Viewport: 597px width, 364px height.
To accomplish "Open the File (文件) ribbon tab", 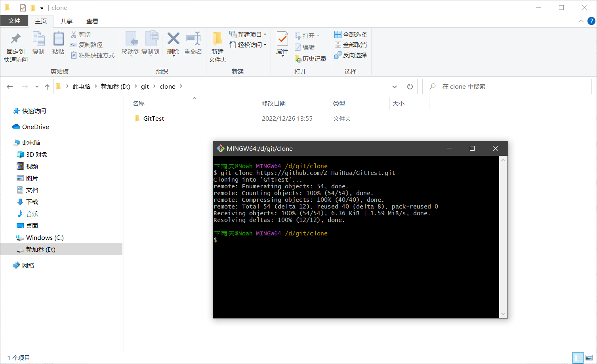I will tap(14, 21).
